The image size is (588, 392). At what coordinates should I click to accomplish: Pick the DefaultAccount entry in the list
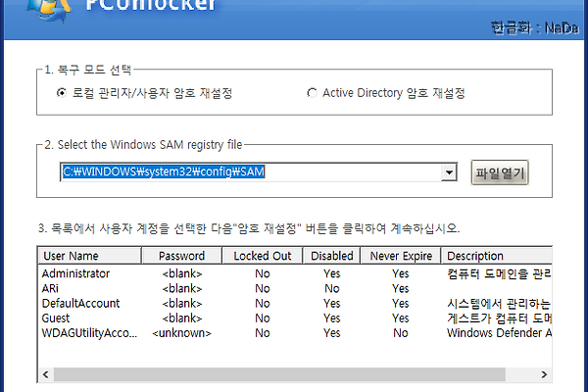[x=81, y=304]
